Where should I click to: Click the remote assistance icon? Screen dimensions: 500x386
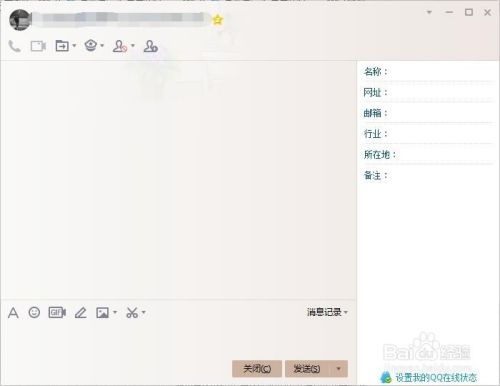(x=91, y=45)
